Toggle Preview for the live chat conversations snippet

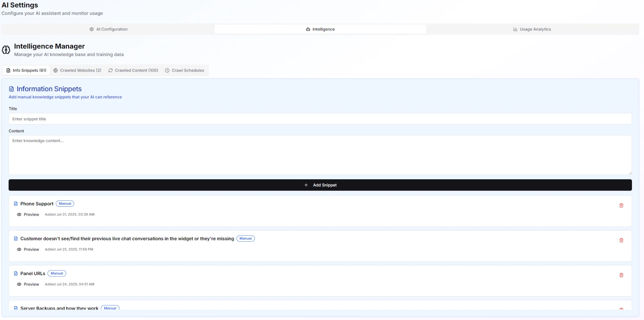pos(28,249)
